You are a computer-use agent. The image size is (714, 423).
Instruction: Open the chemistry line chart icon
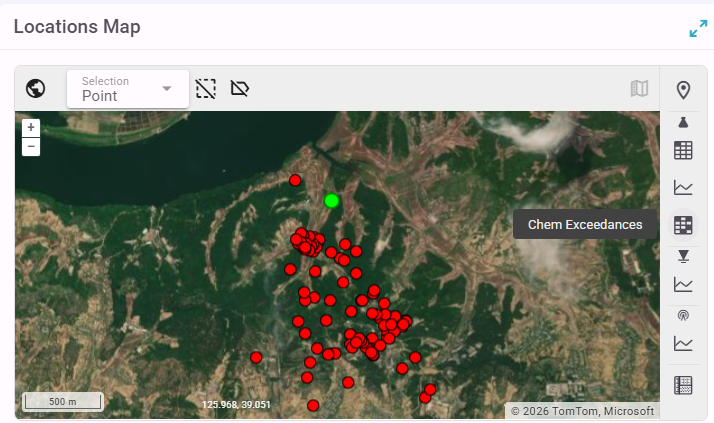(x=683, y=188)
